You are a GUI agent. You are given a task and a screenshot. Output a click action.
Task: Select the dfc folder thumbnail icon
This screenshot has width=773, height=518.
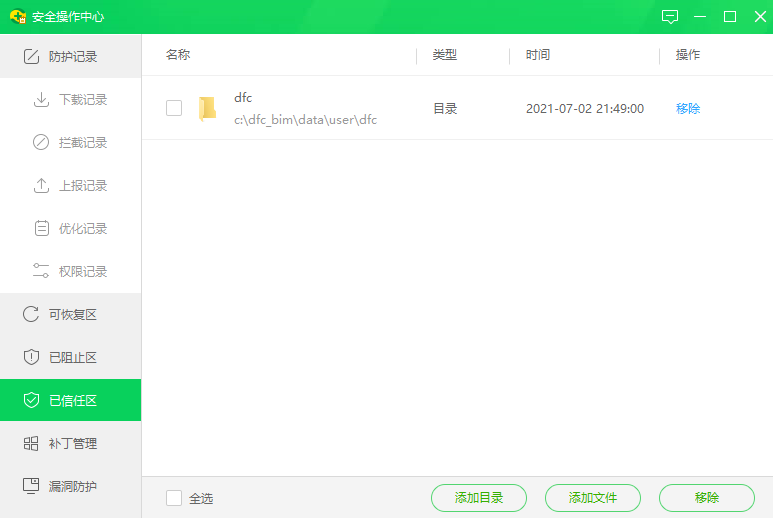207,109
